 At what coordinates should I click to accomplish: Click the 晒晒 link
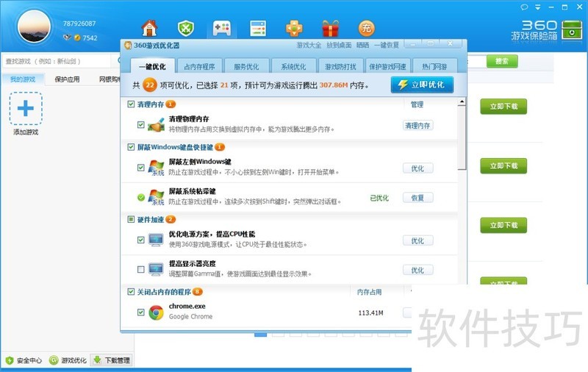(x=362, y=45)
